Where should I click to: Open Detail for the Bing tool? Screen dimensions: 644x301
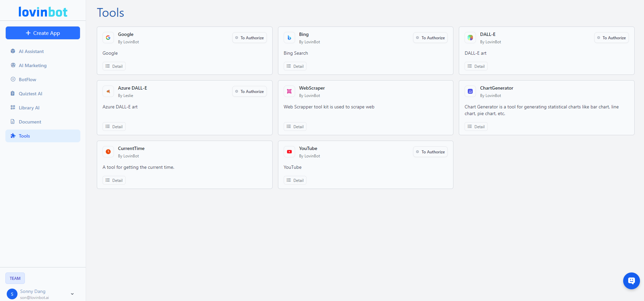[295, 66]
